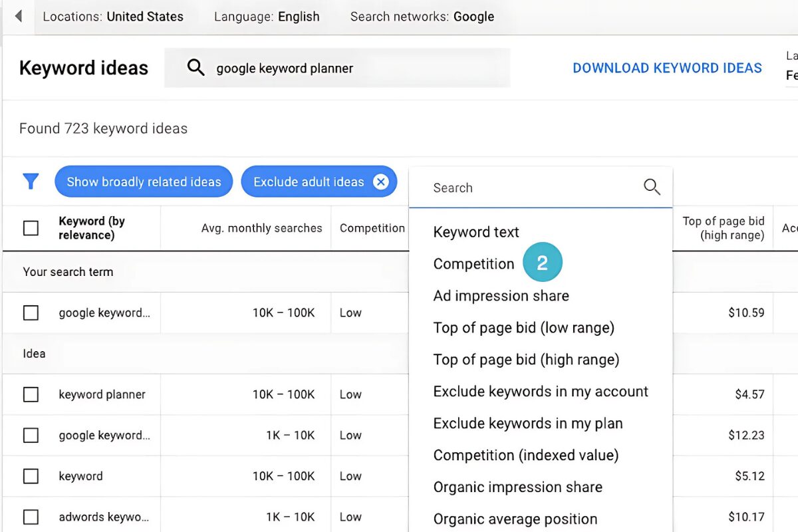
Task: Select Exclude keywords in my account
Action: (541, 392)
